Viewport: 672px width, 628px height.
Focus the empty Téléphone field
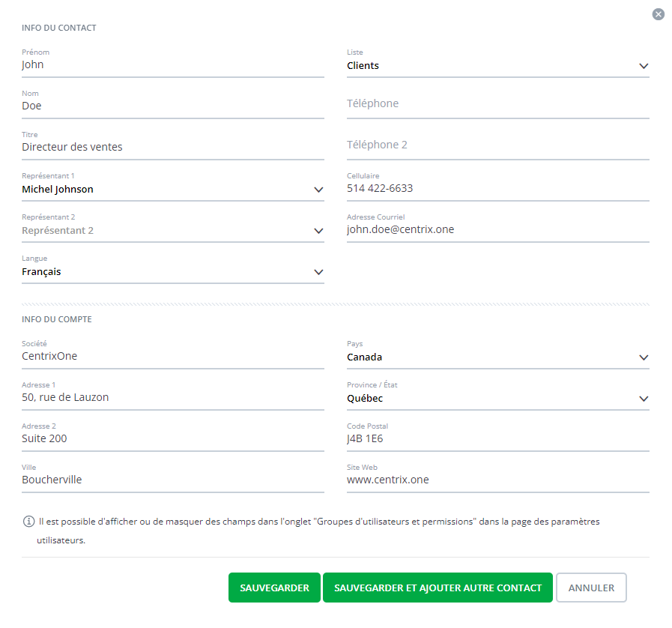tap(497, 104)
